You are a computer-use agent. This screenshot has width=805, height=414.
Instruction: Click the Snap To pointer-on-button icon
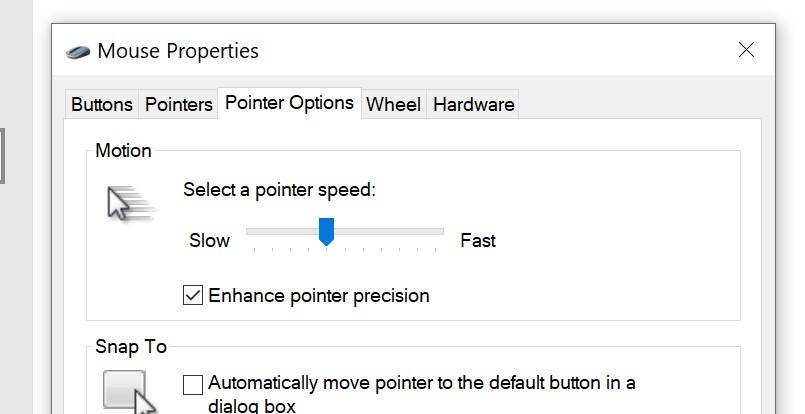click(130, 391)
